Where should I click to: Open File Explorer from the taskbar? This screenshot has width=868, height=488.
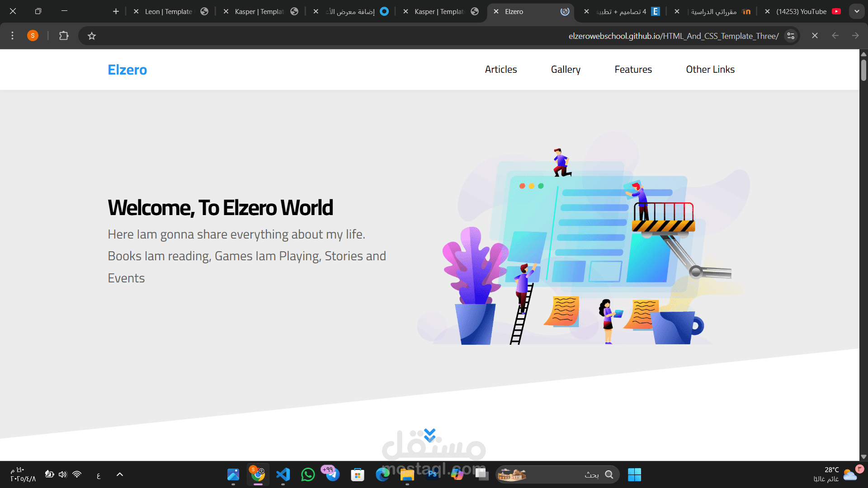click(407, 474)
